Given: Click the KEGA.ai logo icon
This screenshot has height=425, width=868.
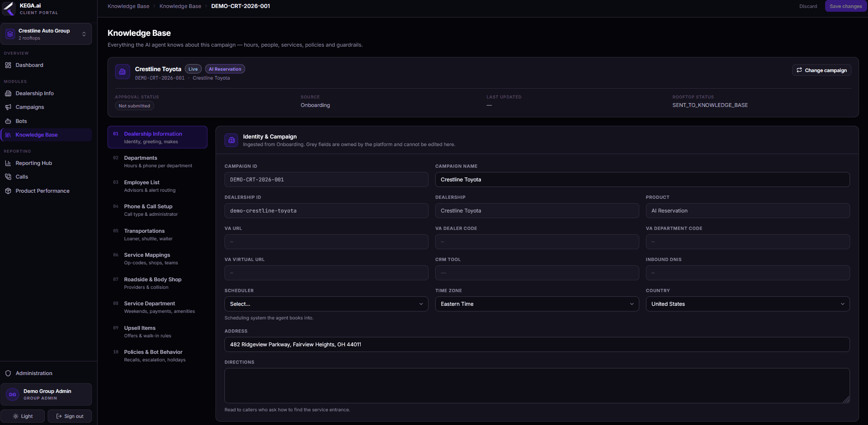Looking at the screenshot, I should coord(9,8).
